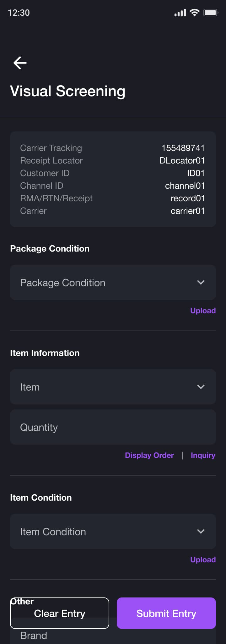This screenshot has height=644, width=226.
Task: Expand the Item Condition dropdown chevron
Action: (201, 531)
